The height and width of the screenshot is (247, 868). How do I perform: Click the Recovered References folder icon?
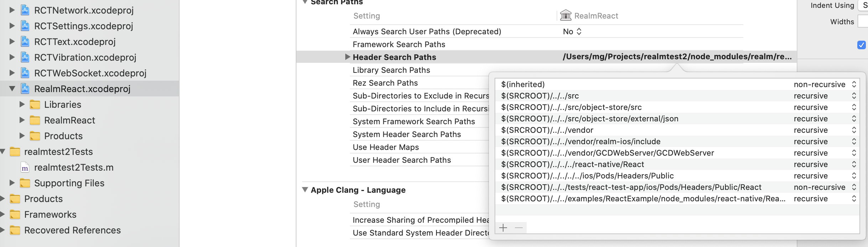click(15, 230)
